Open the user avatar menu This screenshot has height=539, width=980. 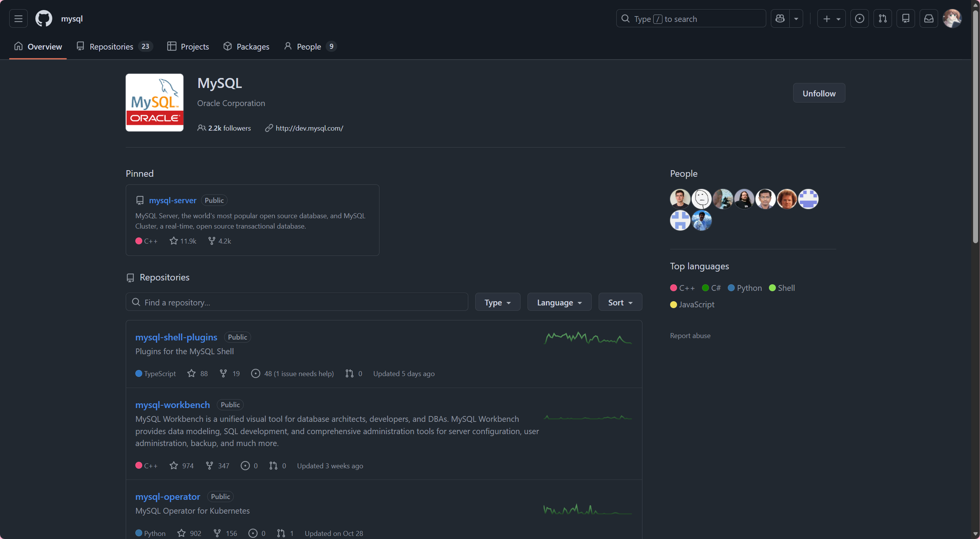click(952, 18)
